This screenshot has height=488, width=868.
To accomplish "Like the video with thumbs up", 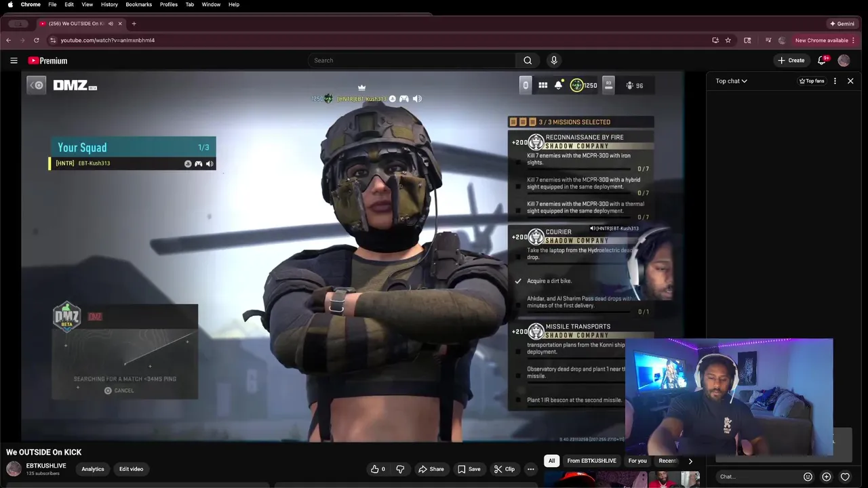I will point(378,469).
